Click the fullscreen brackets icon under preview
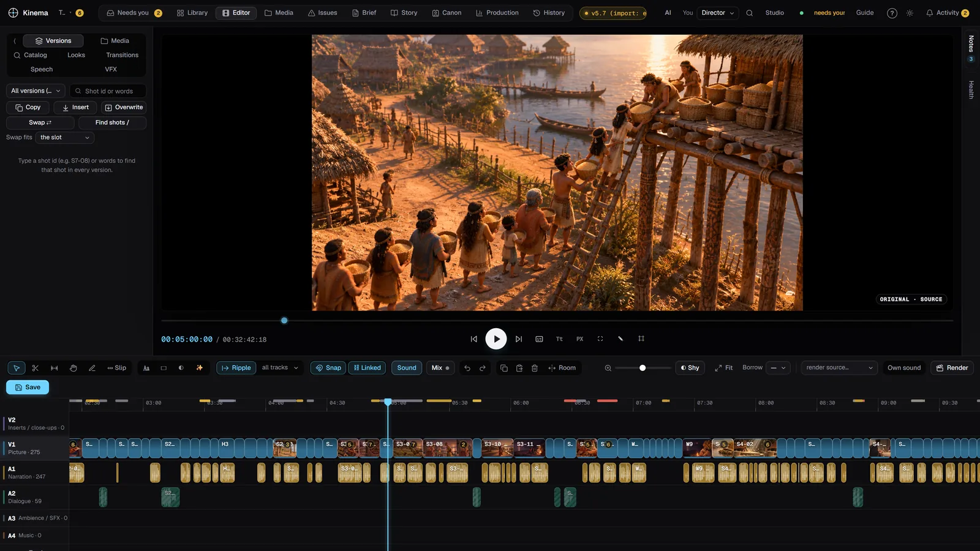The height and width of the screenshot is (551, 980). [x=600, y=339]
